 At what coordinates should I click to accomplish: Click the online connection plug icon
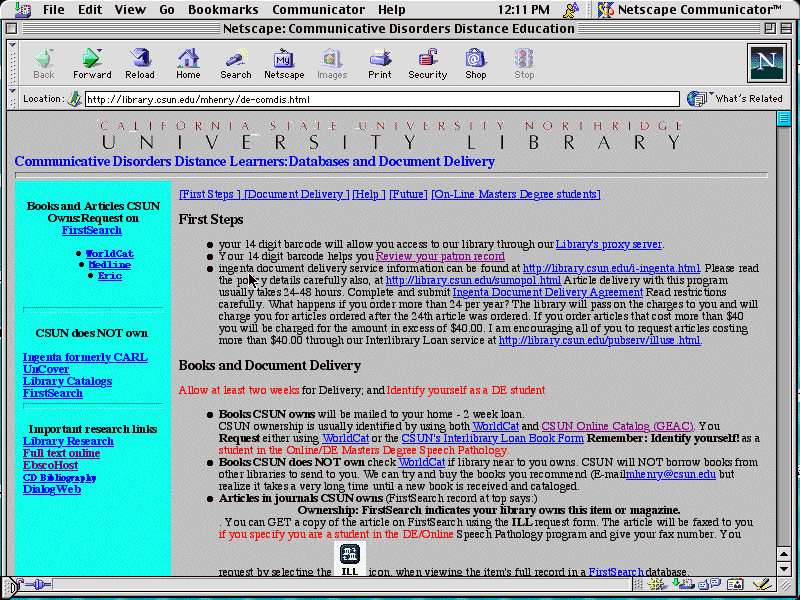coord(38,584)
